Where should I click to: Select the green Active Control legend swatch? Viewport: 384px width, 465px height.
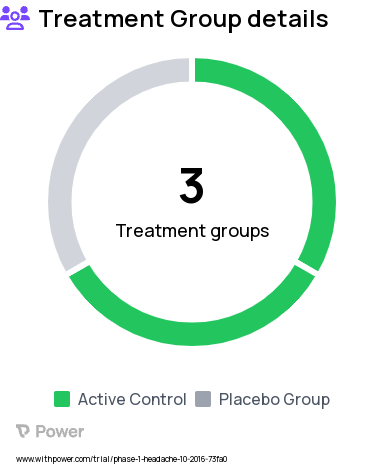[x=62, y=399]
